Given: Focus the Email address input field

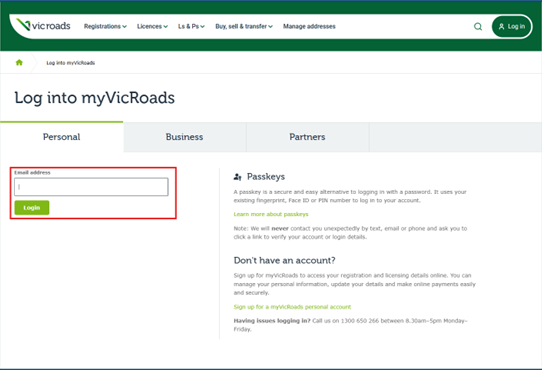Looking at the screenshot, I should pos(91,187).
